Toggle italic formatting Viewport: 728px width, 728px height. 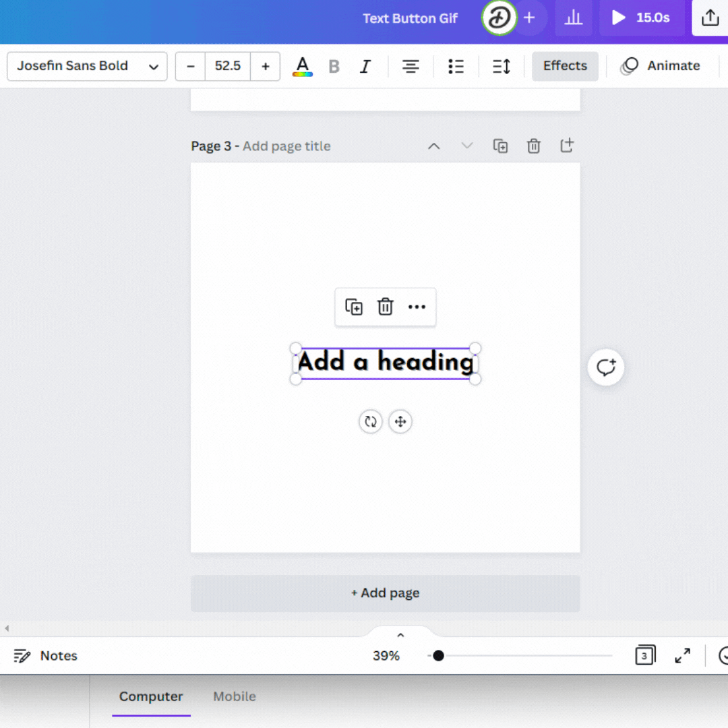365,66
